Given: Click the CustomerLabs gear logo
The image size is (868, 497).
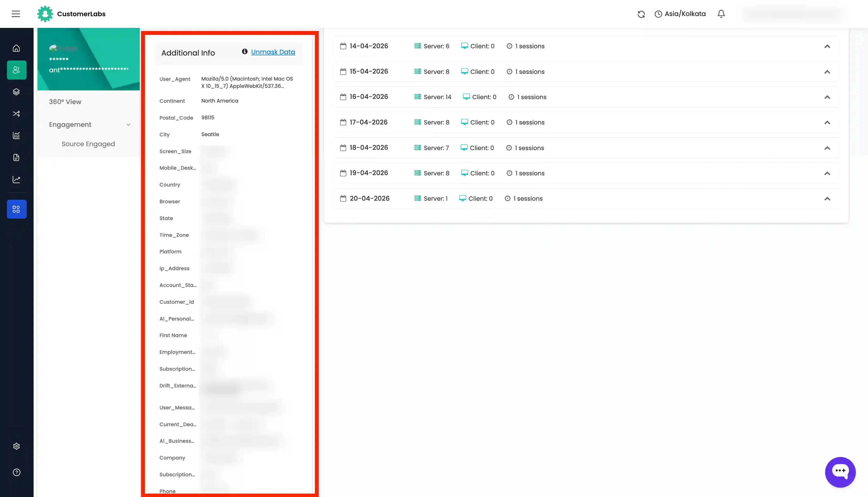Looking at the screenshot, I should 45,14.
